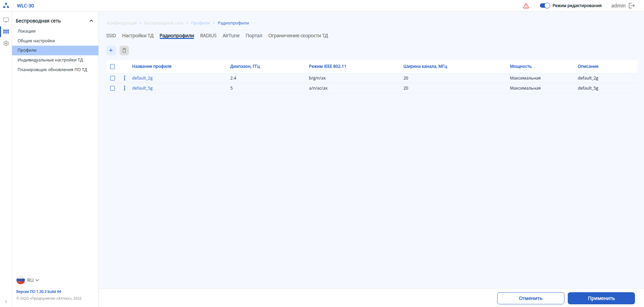Open the monitoring screen sidebar icon
The width and height of the screenshot is (644, 307).
tap(6, 20)
